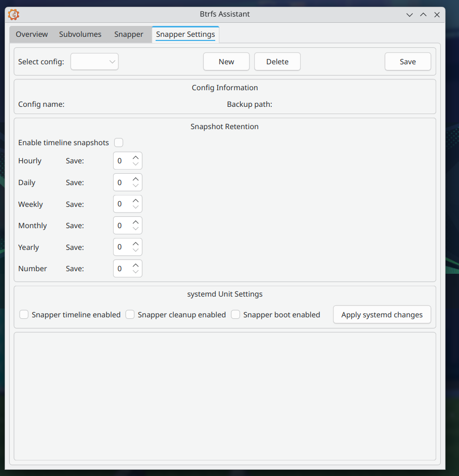This screenshot has height=476, width=459.
Task: Increase the Hourly save count
Action: coord(136,158)
